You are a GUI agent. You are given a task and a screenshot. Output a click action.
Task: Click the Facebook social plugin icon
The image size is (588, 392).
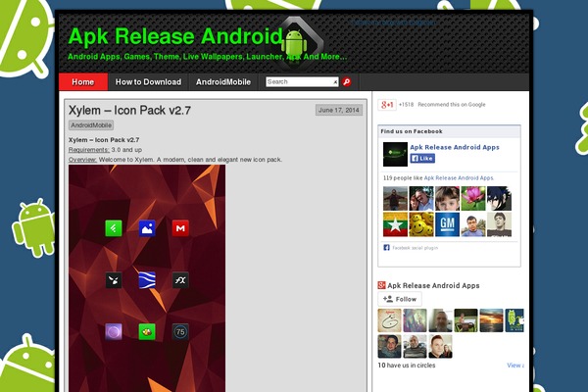(387, 248)
